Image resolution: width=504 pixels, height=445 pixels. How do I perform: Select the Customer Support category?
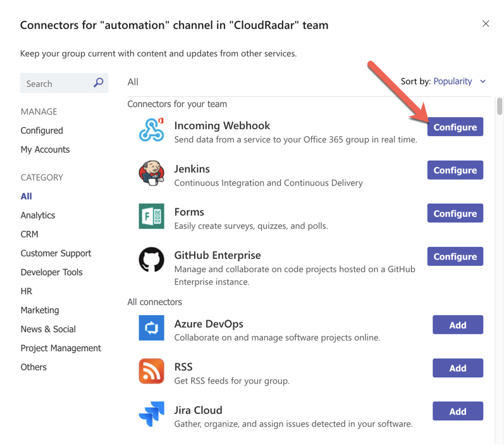coord(56,253)
